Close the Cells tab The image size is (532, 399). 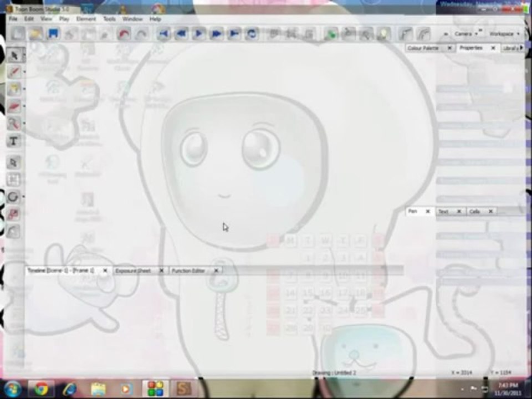(490, 212)
